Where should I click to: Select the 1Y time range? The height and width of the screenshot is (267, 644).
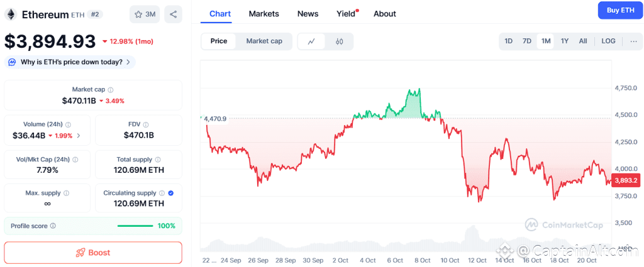[565, 41]
